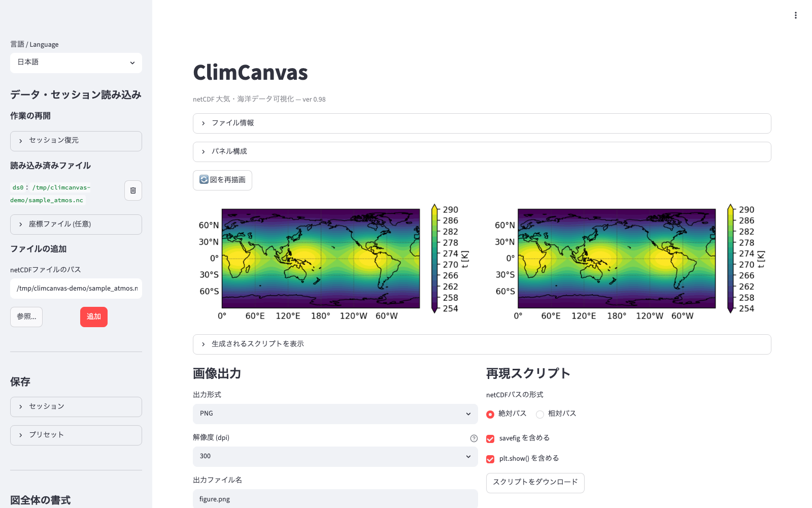Expand the プリセット section
The width and height of the screenshot is (812, 508).
(76, 435)
